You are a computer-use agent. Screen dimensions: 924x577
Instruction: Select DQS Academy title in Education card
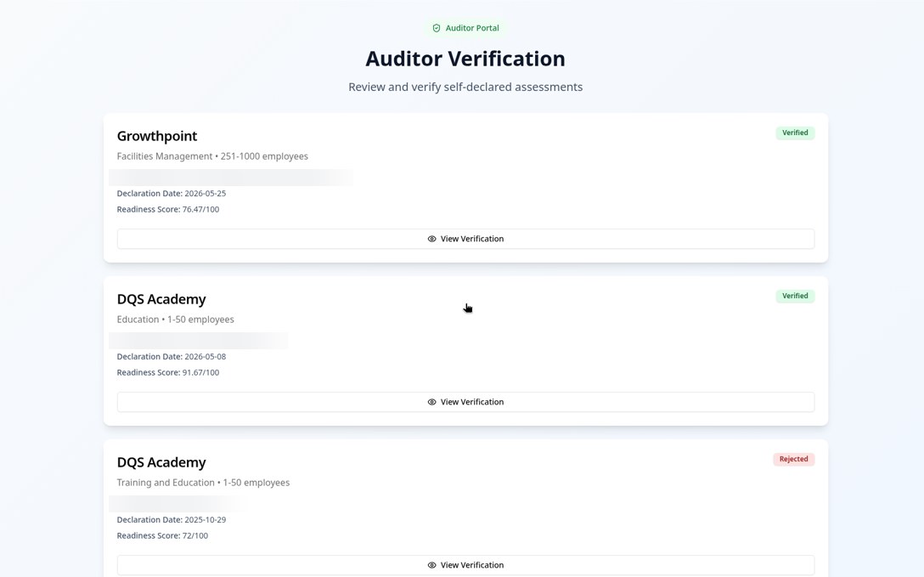click(x=161, y=299)
